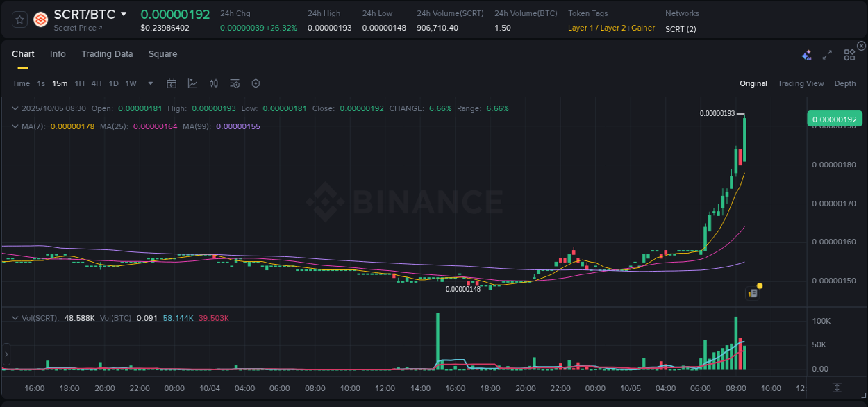Open the SCRT/BTC pair selector dropdown
868x407 pixels.
point(123,13)
